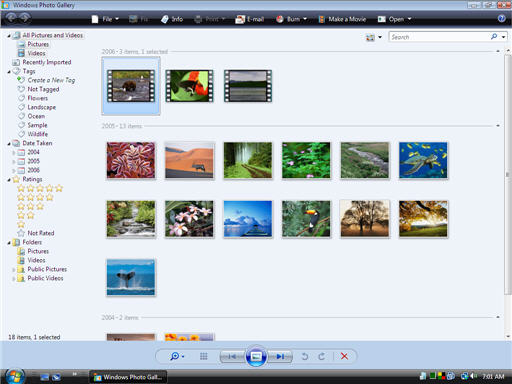The image size is (512, 384).
Task: Click the Help question mark icon
Action: (501, 18)
